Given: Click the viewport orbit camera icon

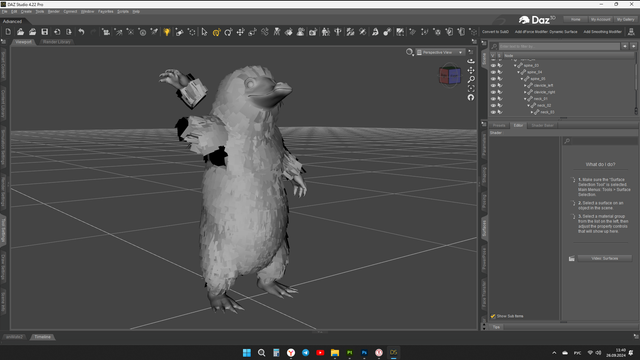Looking at the screenshot, I should (471, 61).
